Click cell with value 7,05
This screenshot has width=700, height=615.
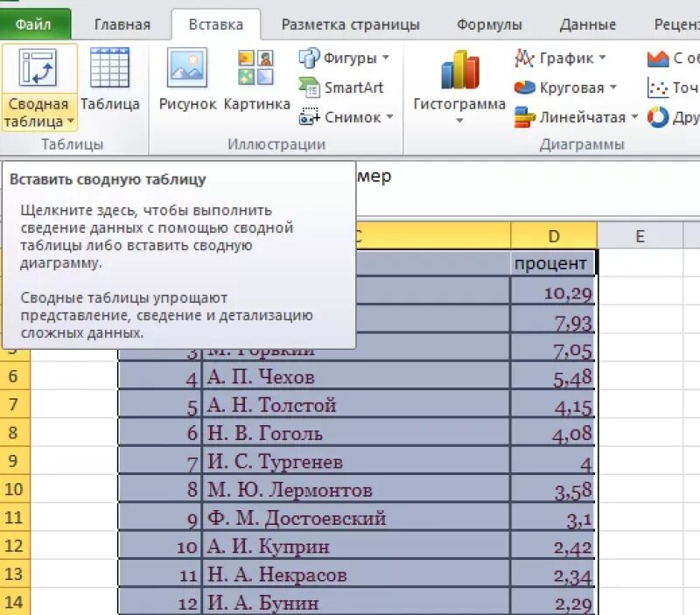[553, 347]
